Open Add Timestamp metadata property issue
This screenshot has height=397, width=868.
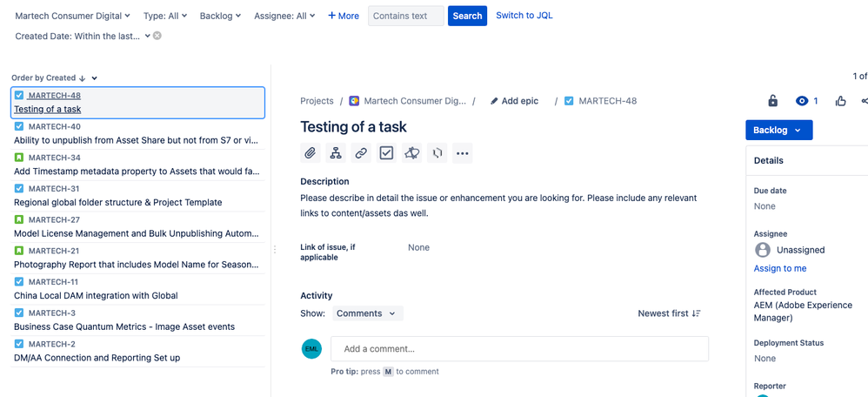(x=137, y=165)
